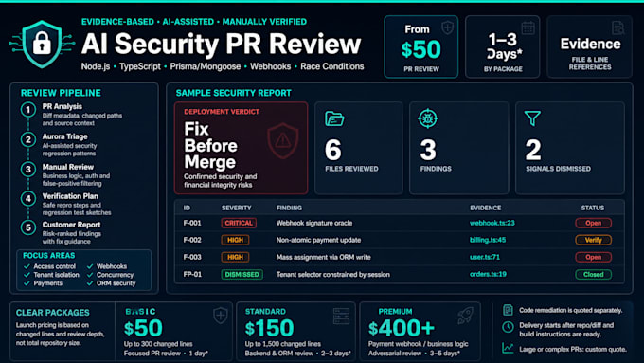Image resolution: width=644 pixels, height=363 pixels.
Task: Click the shield padlock logo icon
Action: coord(42,44)
